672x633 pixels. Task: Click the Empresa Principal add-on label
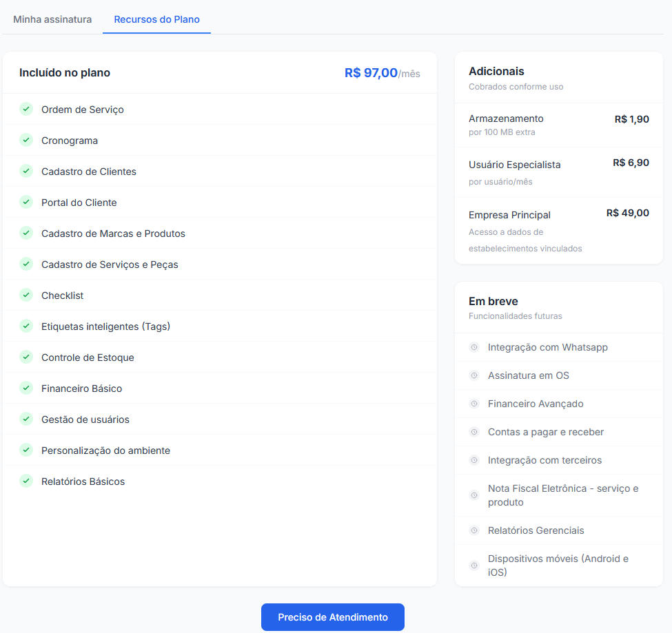509,215
